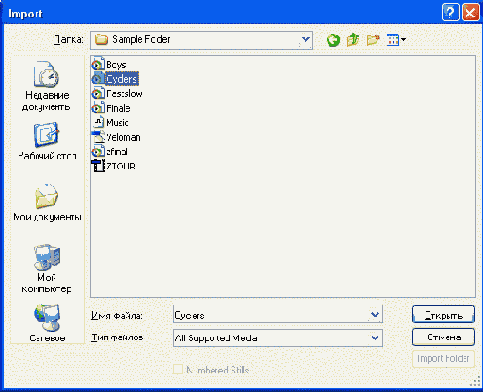Open the Views menu icon
Screen dimensions: 483x392
(x=396, y=40)
